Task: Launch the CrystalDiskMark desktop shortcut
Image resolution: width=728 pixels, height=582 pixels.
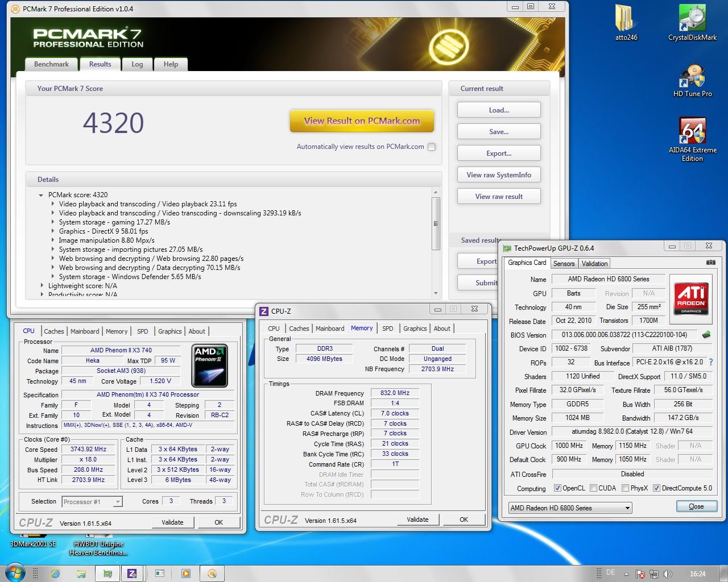Action: click(x=692, y=23)
